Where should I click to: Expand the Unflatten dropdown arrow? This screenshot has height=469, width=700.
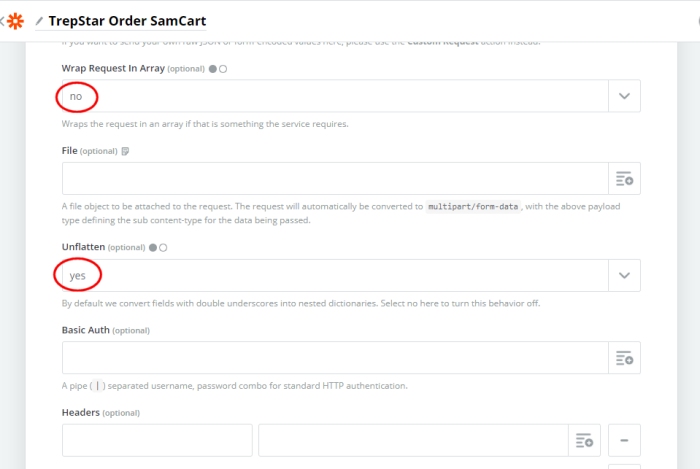point(624,275)
